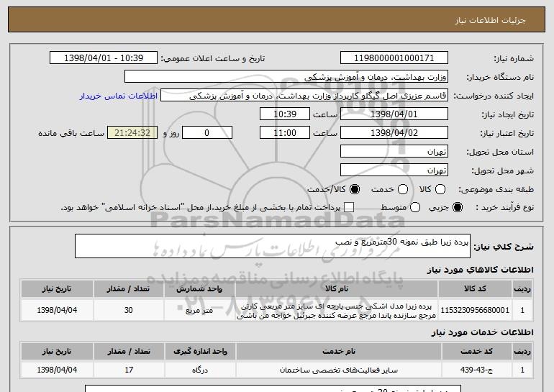Click the ایجاد کننده درخواست field
Screen dimensions: 554x392
tap(304, 96)
